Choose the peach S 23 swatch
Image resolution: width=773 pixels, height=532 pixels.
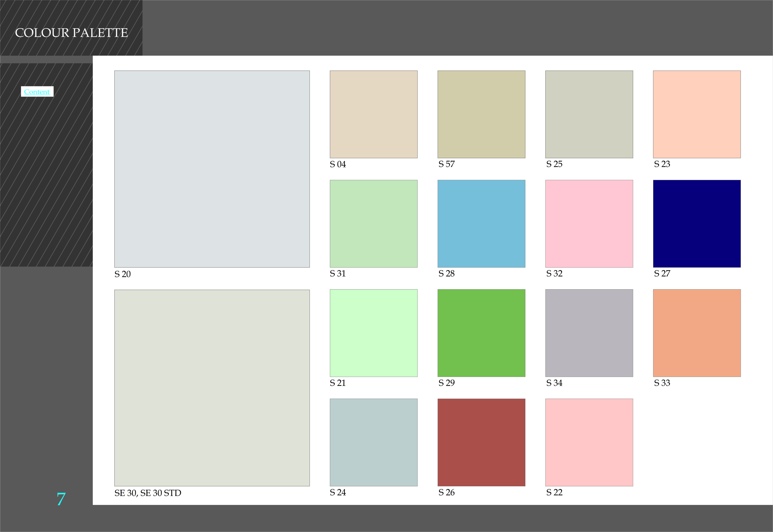[697, 114]
